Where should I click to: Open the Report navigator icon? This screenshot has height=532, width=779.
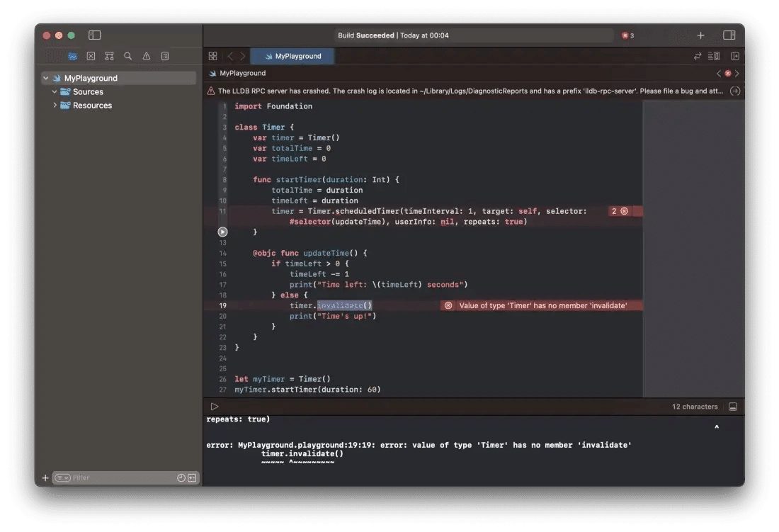click(x=165, y=56)
